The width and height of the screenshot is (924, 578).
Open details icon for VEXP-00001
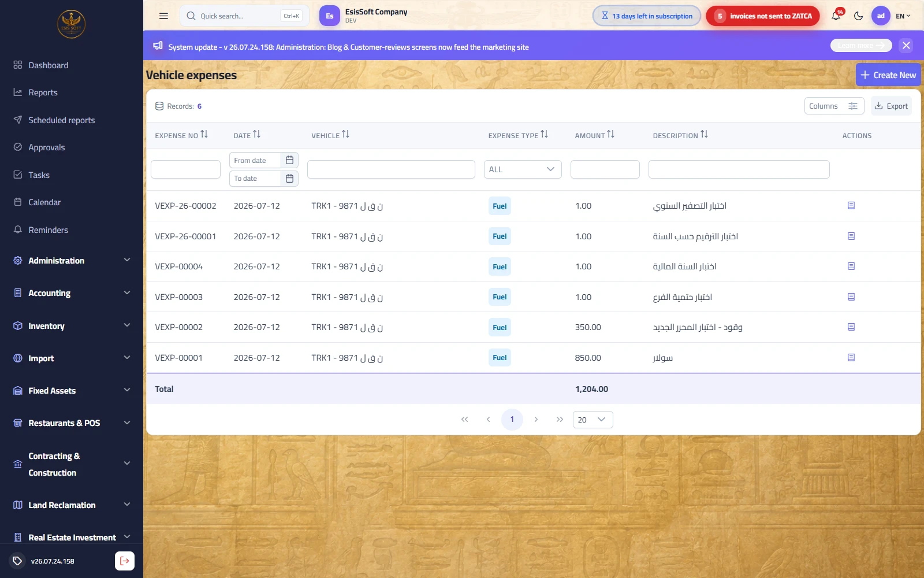851,357
